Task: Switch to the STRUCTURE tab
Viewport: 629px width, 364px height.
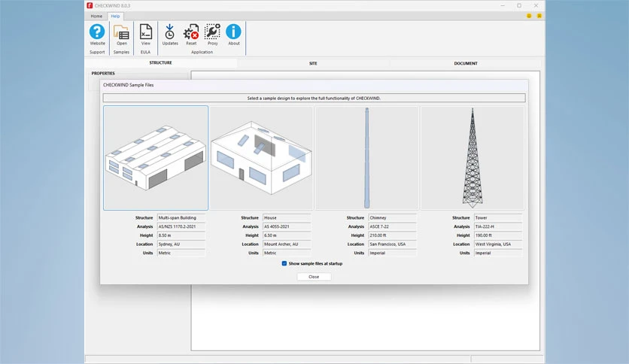Action: tap(160, 63)
